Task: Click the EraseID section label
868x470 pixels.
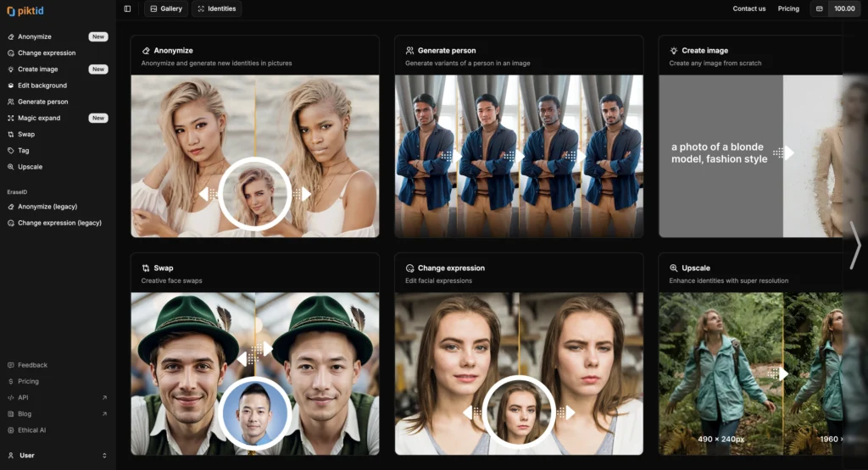Action: tap(17, 192)
